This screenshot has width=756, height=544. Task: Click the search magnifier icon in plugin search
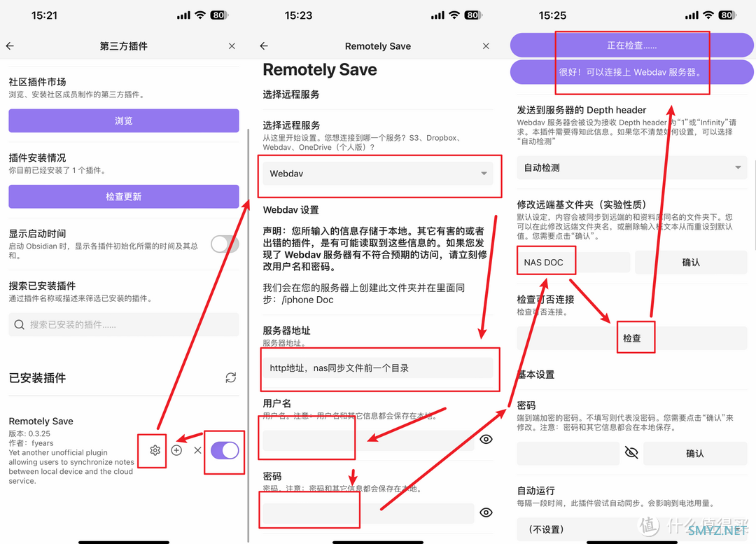tap(20, 325)
